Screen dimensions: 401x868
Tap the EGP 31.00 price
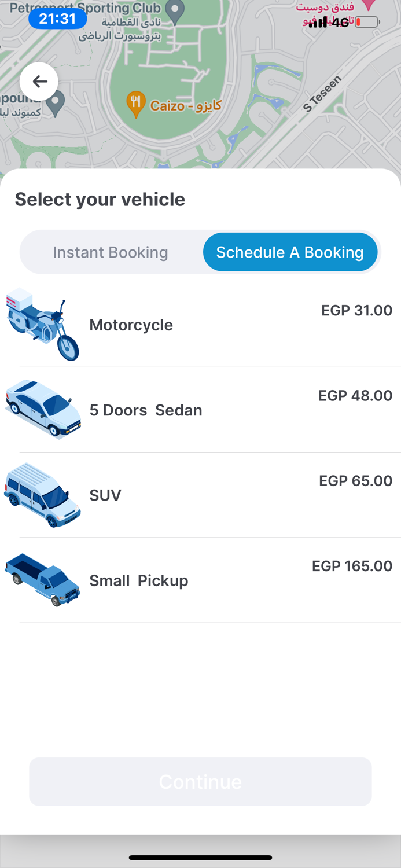[356, 310]
